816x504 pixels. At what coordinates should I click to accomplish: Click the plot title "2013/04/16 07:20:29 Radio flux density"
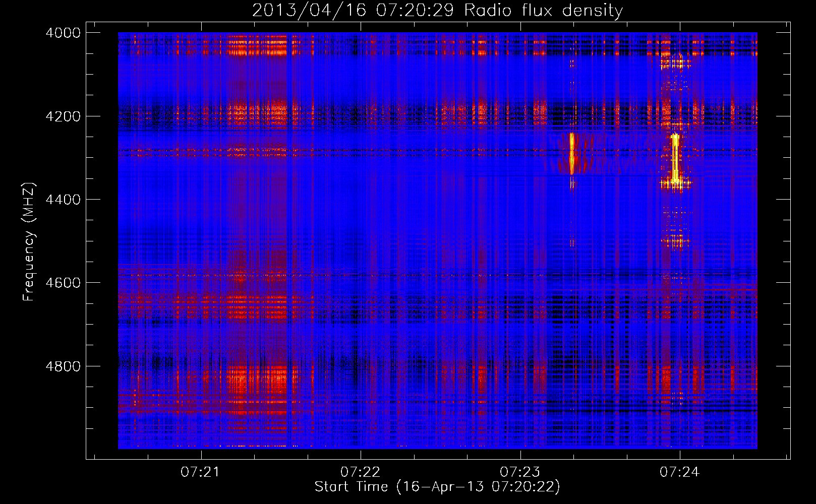pos(437,10)
